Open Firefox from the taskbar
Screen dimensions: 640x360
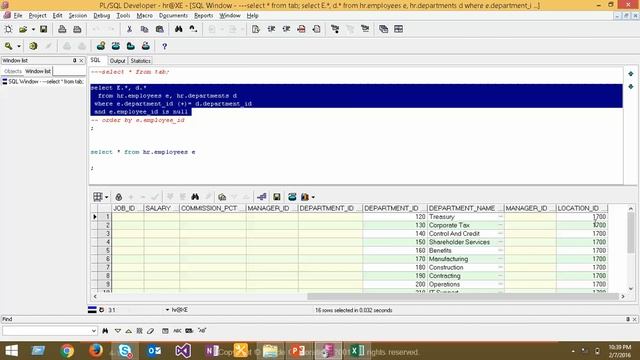point(96,351)
